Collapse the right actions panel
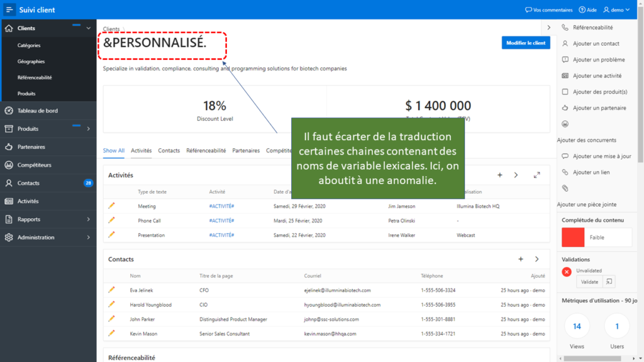 pos(548,28)
